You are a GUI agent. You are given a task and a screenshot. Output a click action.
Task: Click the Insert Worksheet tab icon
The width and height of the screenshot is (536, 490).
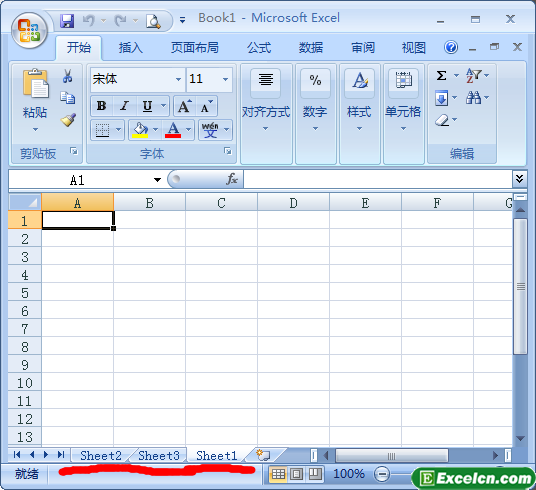(x=263, y=455)
